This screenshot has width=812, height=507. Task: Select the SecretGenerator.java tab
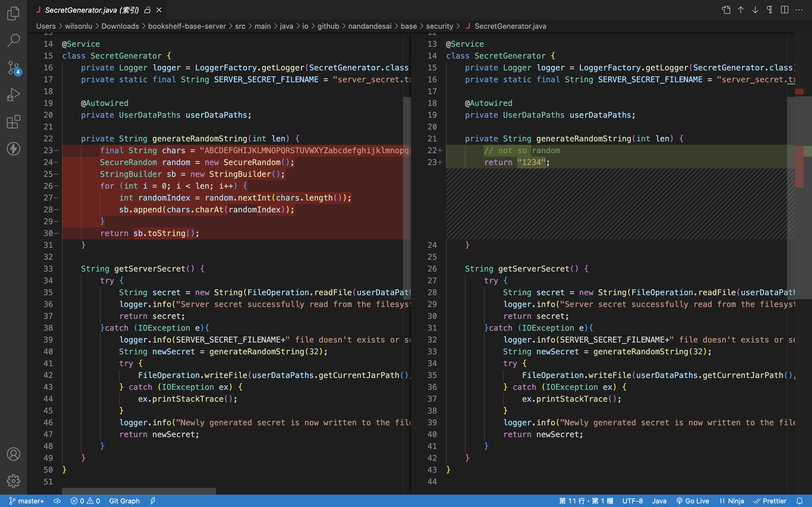pos(92,10)
